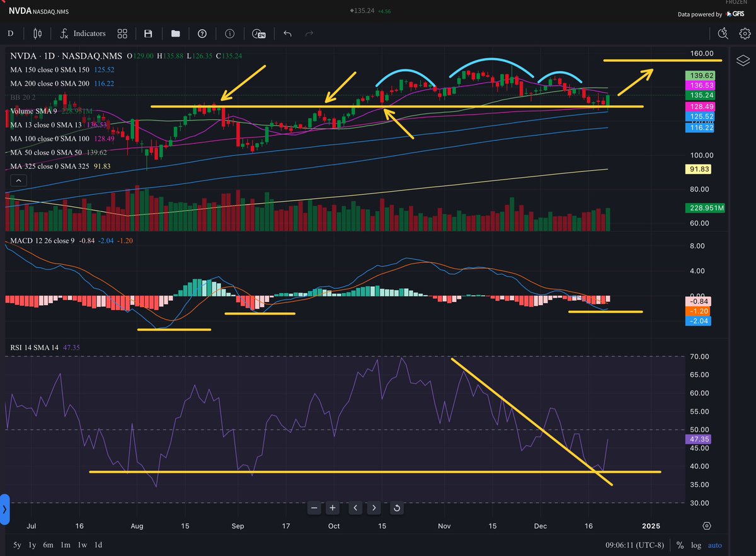
Task: Redo the chart action
Action: point(309,33)
